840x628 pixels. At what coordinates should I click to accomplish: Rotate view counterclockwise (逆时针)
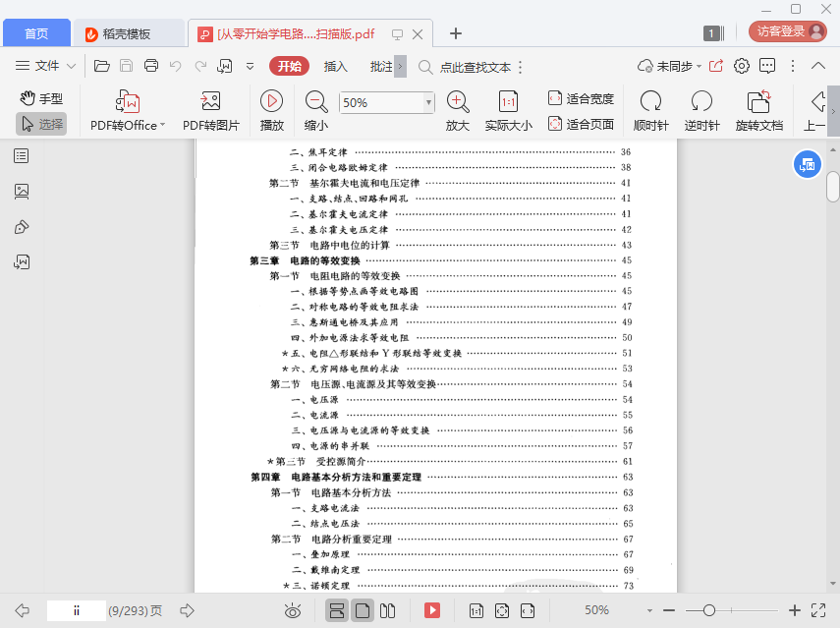coord(701,111)
